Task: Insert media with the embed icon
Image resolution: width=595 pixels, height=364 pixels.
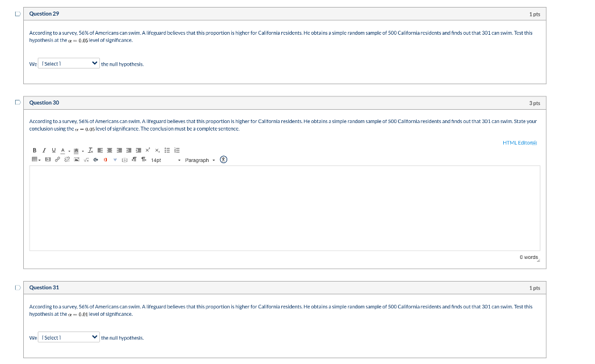Action: point(48,160)
